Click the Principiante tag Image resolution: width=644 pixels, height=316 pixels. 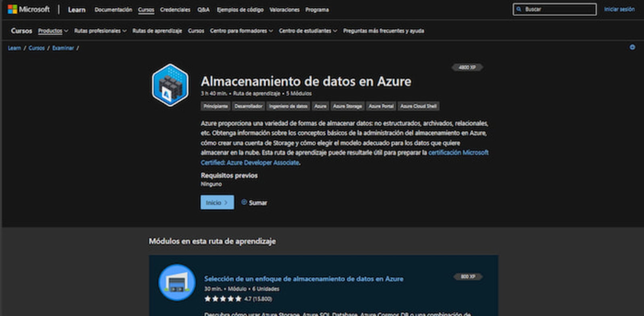coord(216,106)
